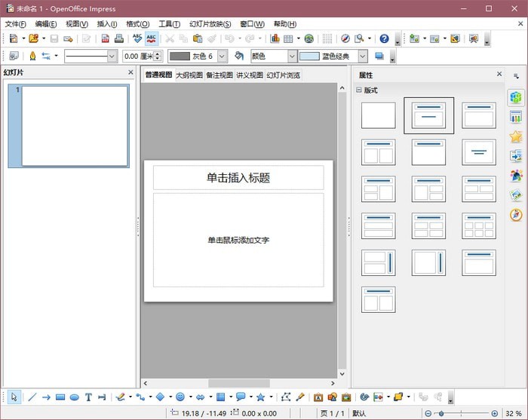
Task: Open the 颜色 fill style dropdown
Action: (292, 57)
